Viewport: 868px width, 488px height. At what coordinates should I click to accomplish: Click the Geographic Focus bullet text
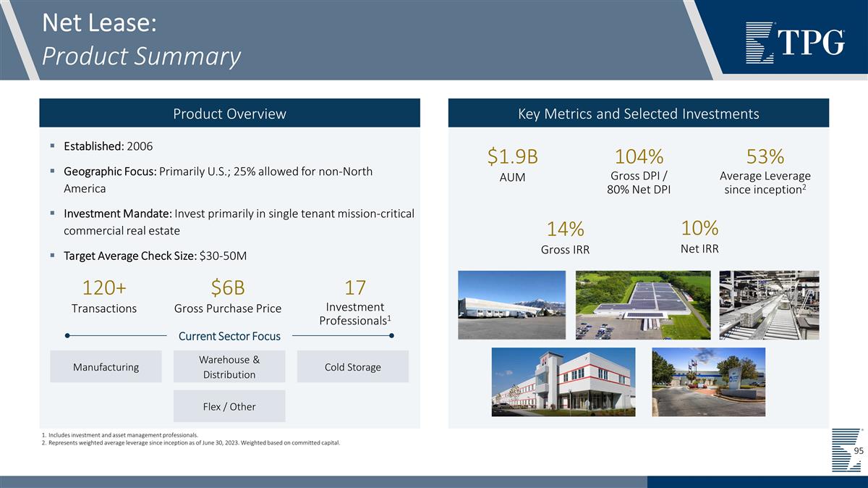tap(218, 180)
